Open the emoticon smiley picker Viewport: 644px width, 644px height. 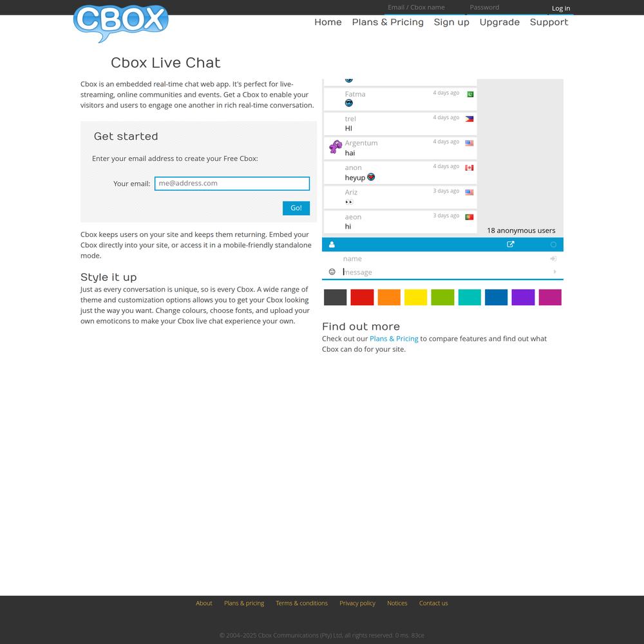(x=332, y=272)
